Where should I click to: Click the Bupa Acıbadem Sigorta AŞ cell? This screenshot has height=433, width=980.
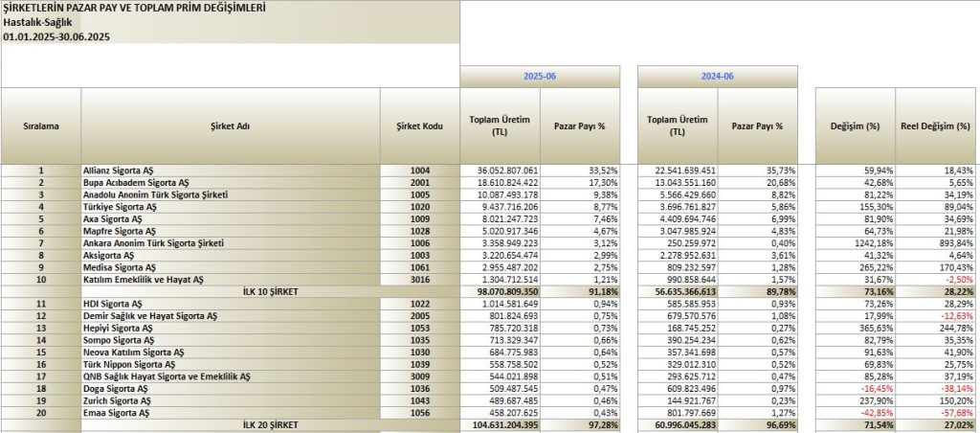[x=231, y=183]
